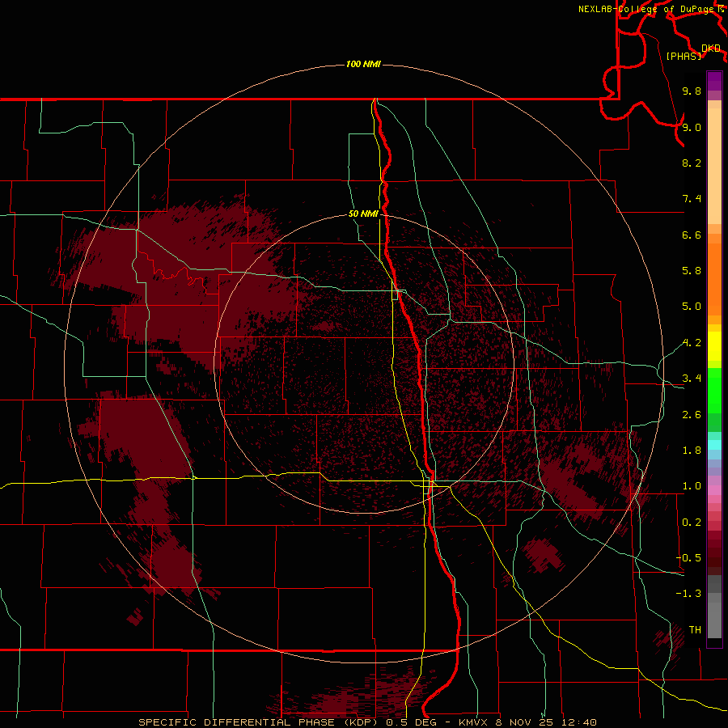Viewport: 728px width, 728px height.
Task: Click the -0.5 scale value
Action: coord(688,558)
